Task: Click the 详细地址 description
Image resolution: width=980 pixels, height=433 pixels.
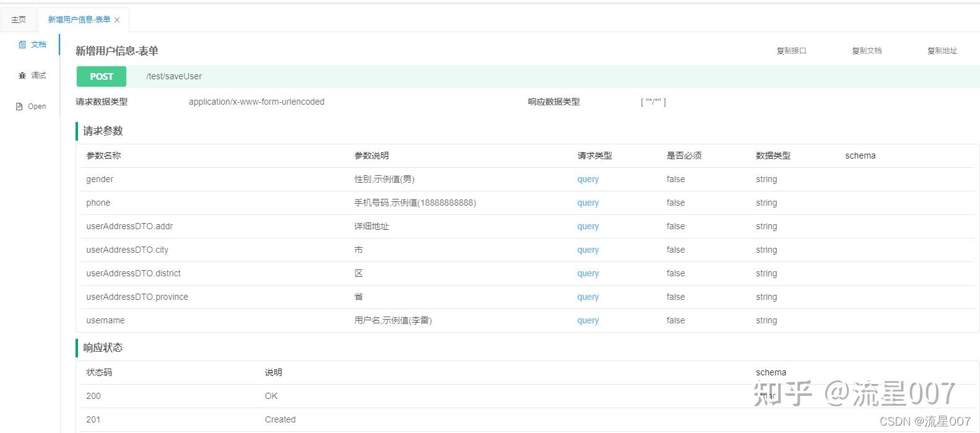Action: (x=371, y=226)
